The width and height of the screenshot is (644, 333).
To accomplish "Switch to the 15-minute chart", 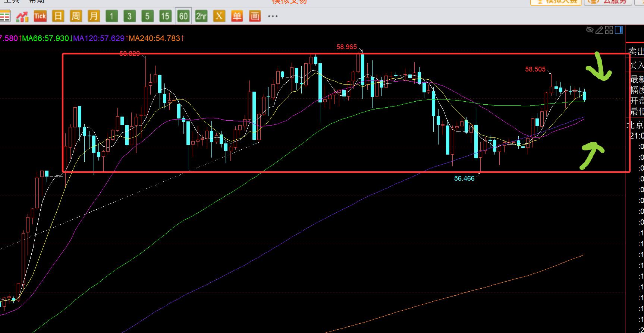I will click(x=165, y=16).
